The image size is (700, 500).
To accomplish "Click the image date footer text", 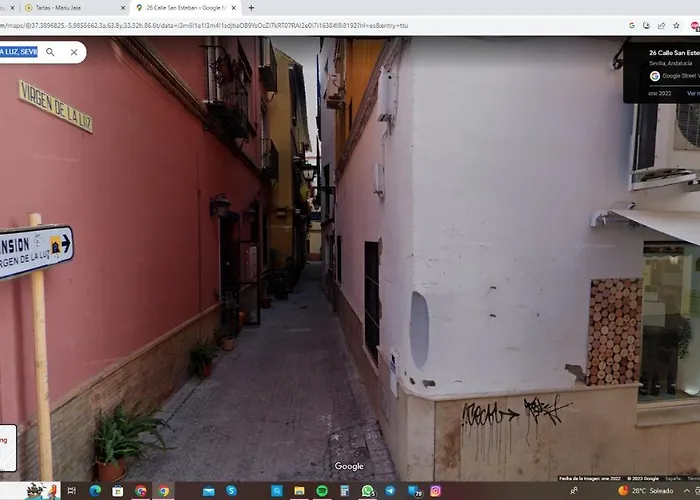I will click(x=589, y=479).
